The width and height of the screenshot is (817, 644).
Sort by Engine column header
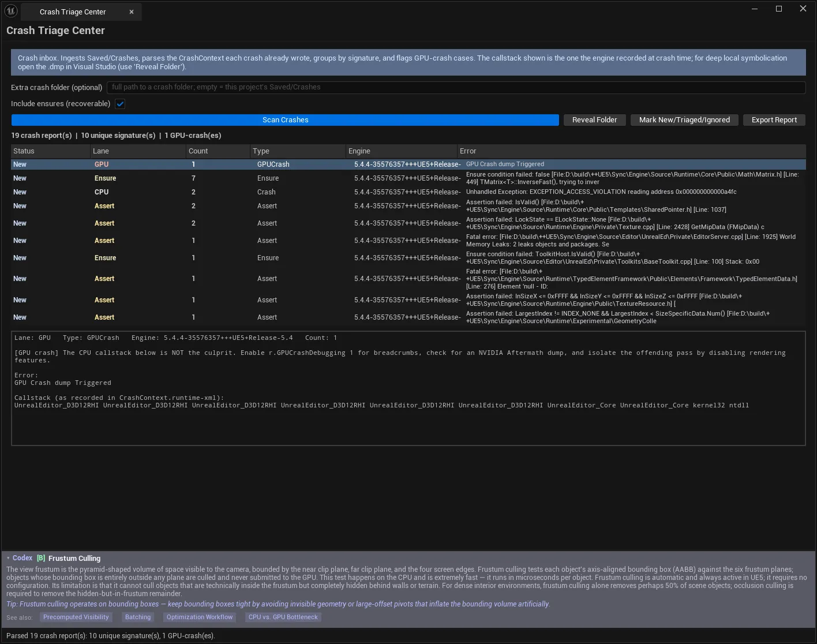click(401, 151)
